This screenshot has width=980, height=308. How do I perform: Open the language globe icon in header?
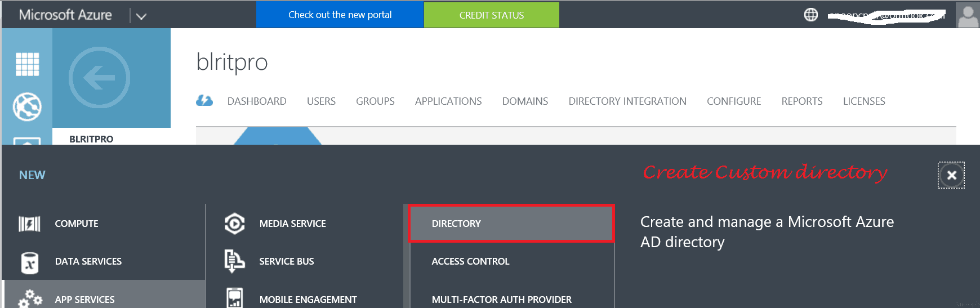(811, 15)
